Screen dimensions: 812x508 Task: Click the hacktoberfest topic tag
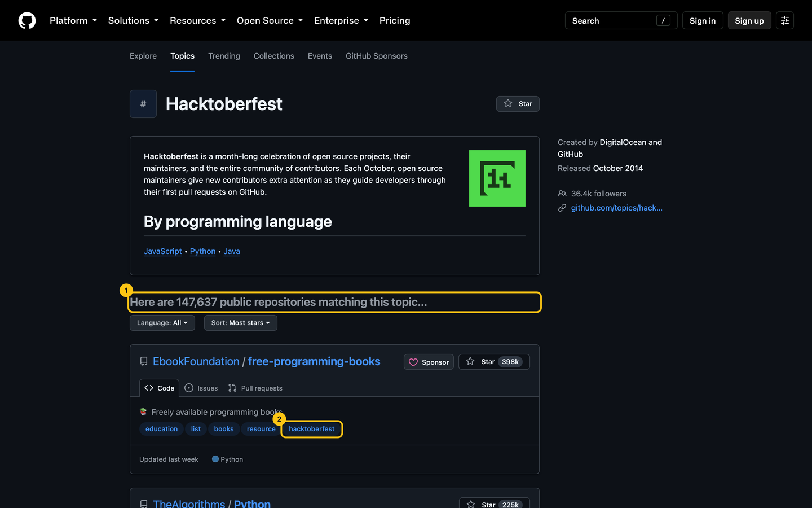pyautogui.click(x=312, y=429)
